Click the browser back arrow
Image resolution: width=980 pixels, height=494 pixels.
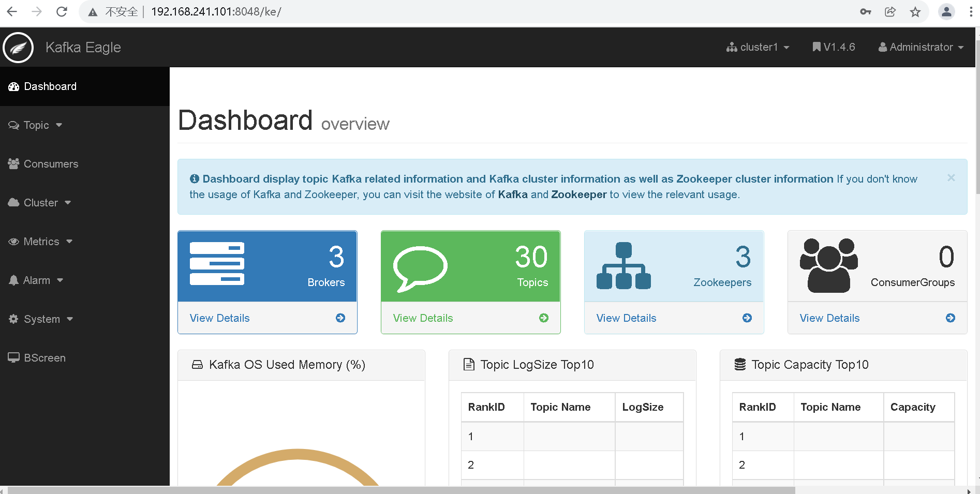(12, 12)
